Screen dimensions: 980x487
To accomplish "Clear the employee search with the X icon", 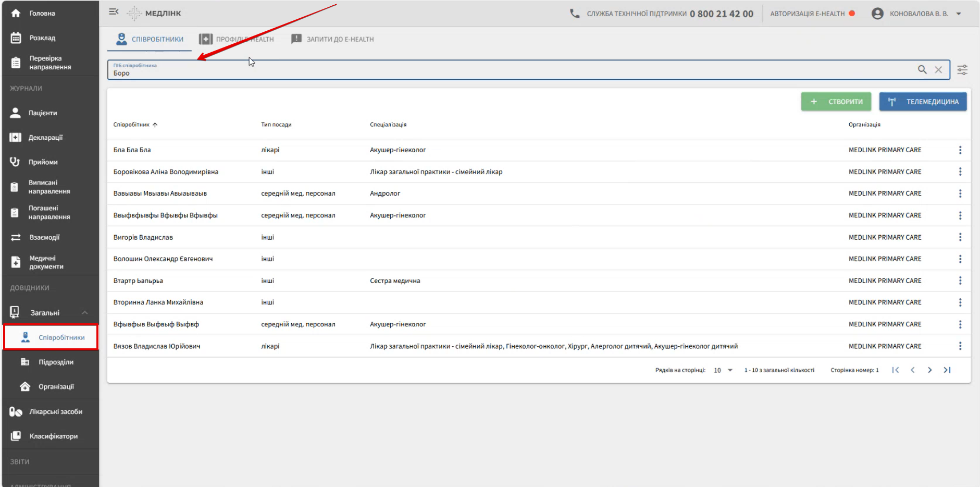I will [x=938, y=70].
